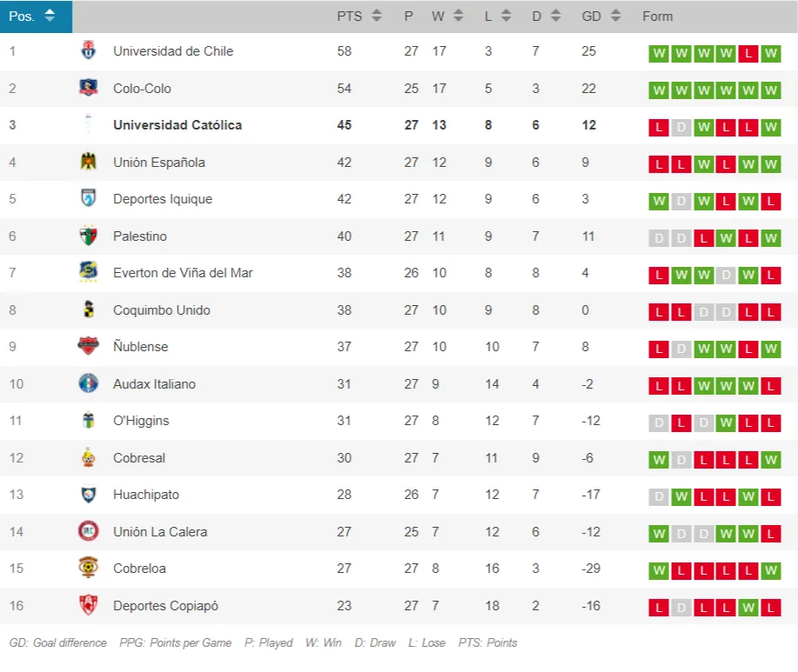Click the Form column header
798x672 pixels.
point(657,16)
